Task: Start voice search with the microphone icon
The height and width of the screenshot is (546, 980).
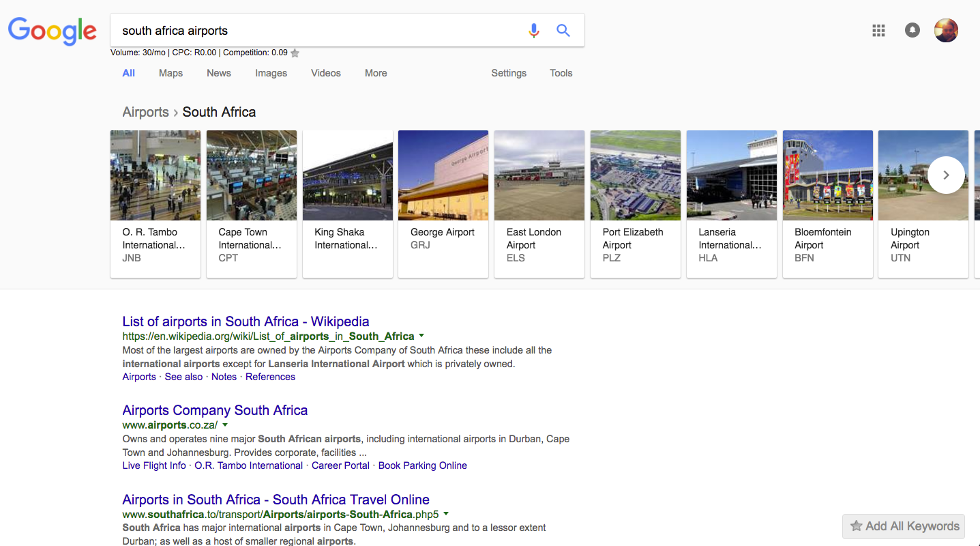Action: [534, 31]
